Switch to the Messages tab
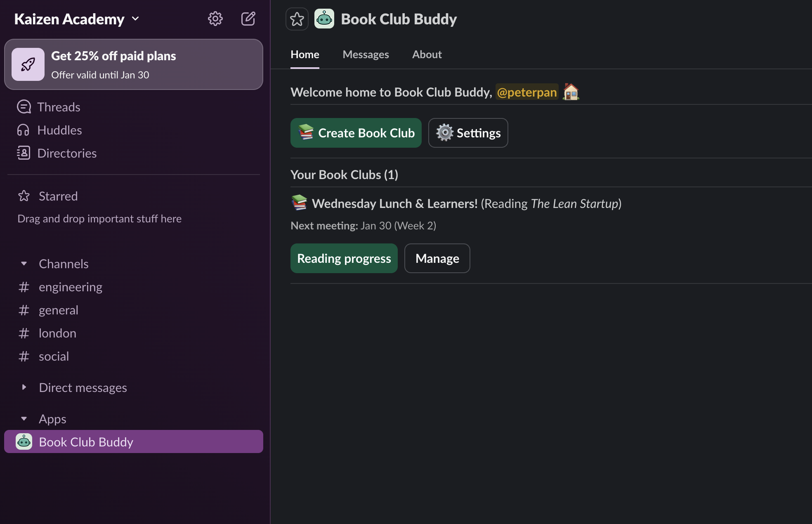 366,54
